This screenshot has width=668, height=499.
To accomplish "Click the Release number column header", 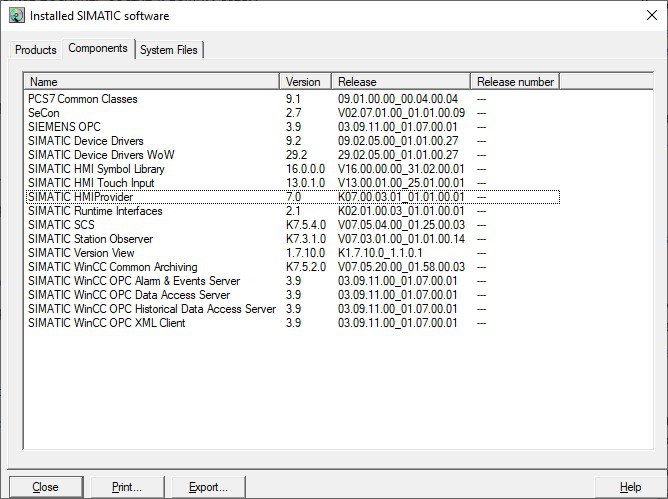I will (x=515, y=82).
